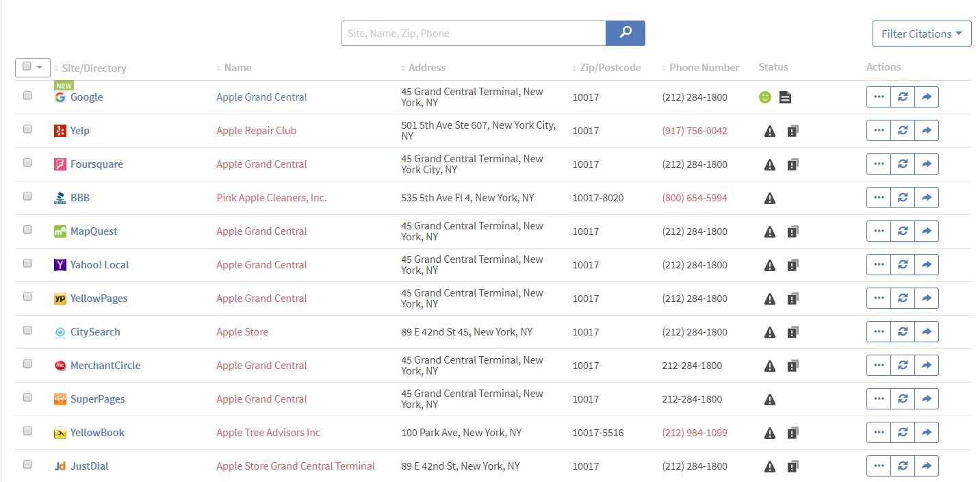Refresh the YellowBook citation
Screen dimensions: 980x482
click(903, 433)
